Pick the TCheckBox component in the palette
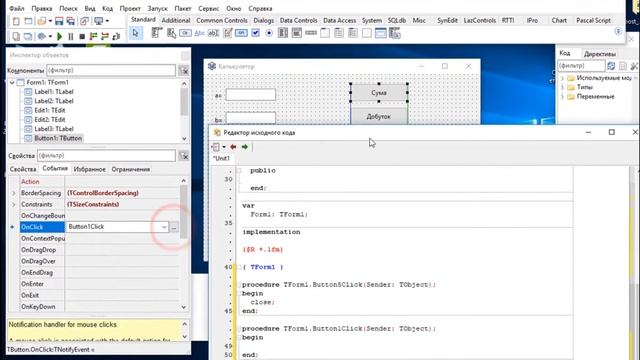The height and width of the screenshot is (360, 640). click(x=256, y=33)
